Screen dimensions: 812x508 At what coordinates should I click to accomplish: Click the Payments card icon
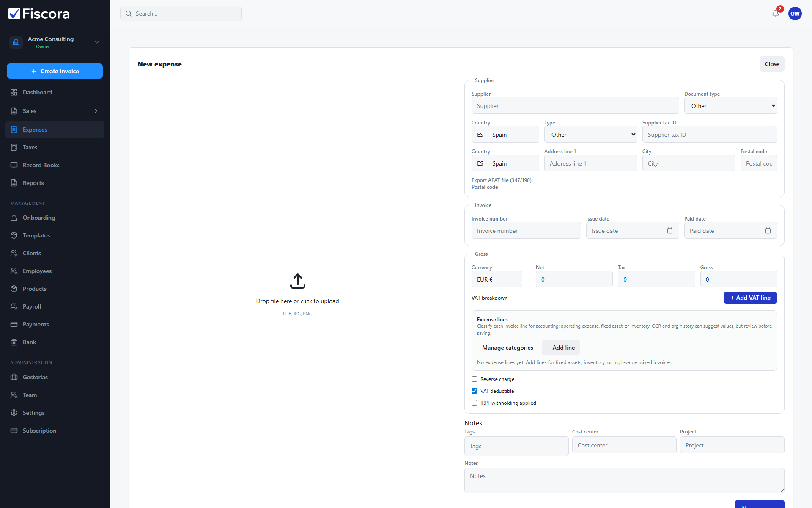[x=14, y=324]
